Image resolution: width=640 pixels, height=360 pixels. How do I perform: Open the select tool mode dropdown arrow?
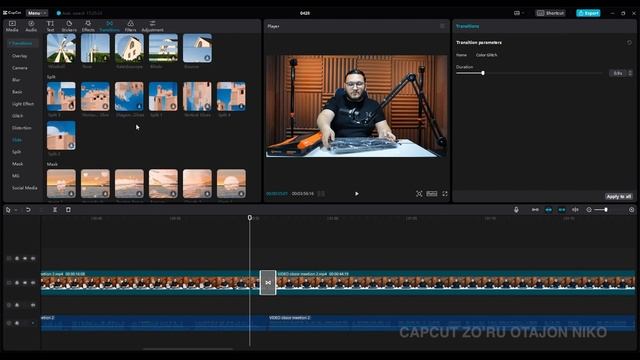(16, 210)
